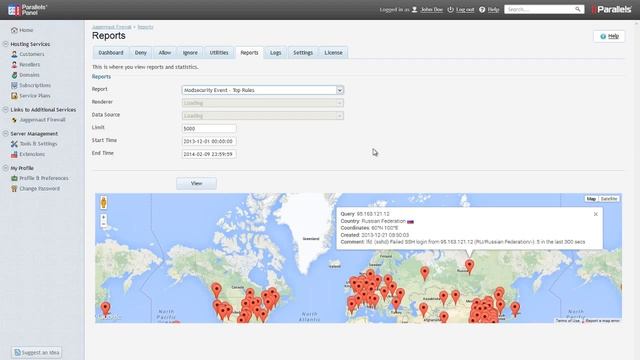Click the search magnifier icon
The width and height of the screenshot is (640, 360).
578,9
